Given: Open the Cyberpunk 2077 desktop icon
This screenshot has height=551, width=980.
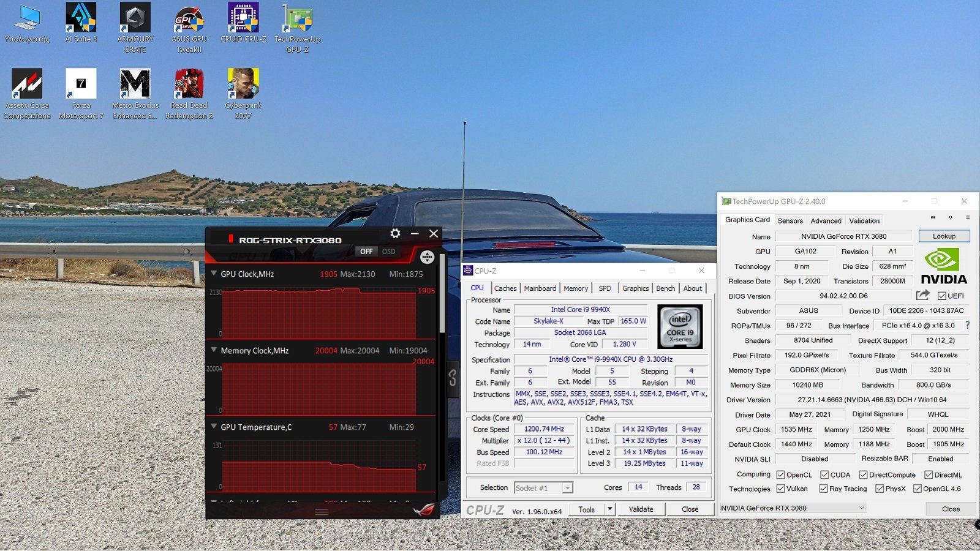Looking at the screenshot, I should [243, 94].
